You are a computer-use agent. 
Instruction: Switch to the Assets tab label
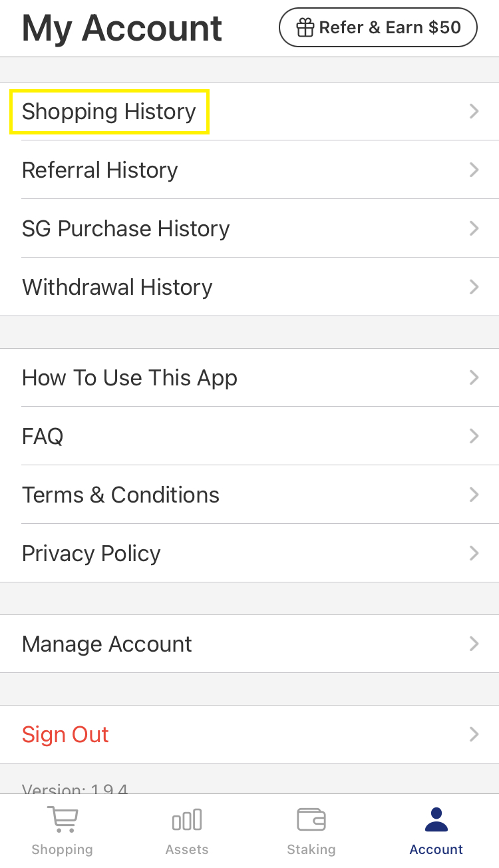[187, 850]
